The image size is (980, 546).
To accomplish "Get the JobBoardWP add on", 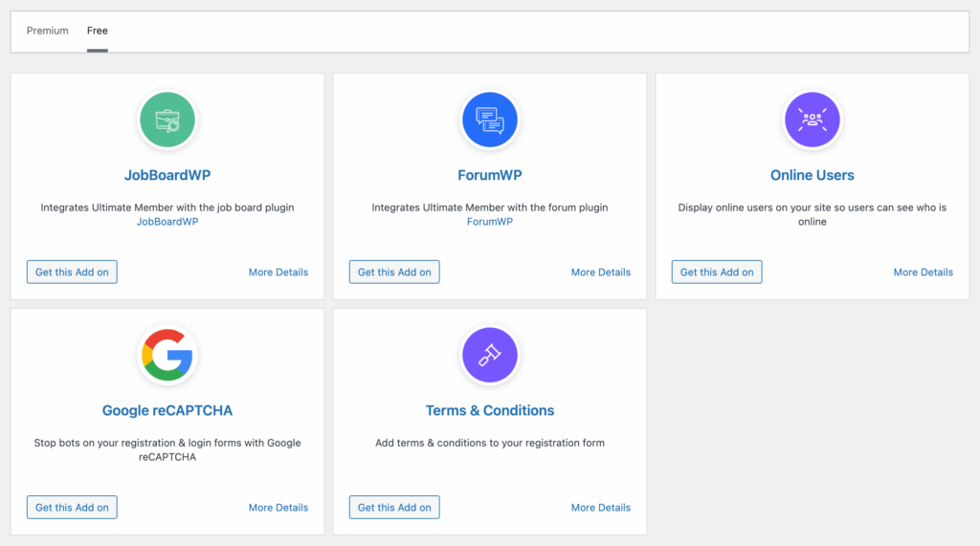I will pyautogui.click(x=72, y=273).
